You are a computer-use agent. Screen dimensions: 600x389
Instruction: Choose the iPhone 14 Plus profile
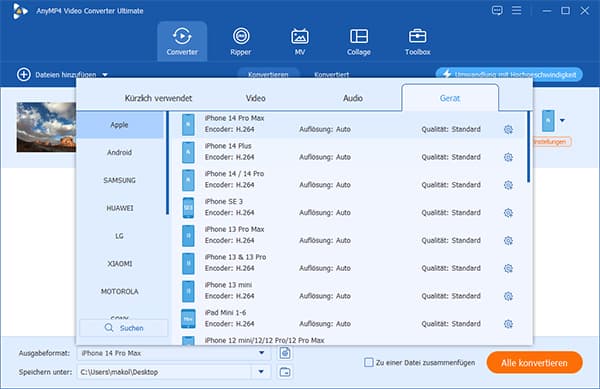tap(349, 152)
